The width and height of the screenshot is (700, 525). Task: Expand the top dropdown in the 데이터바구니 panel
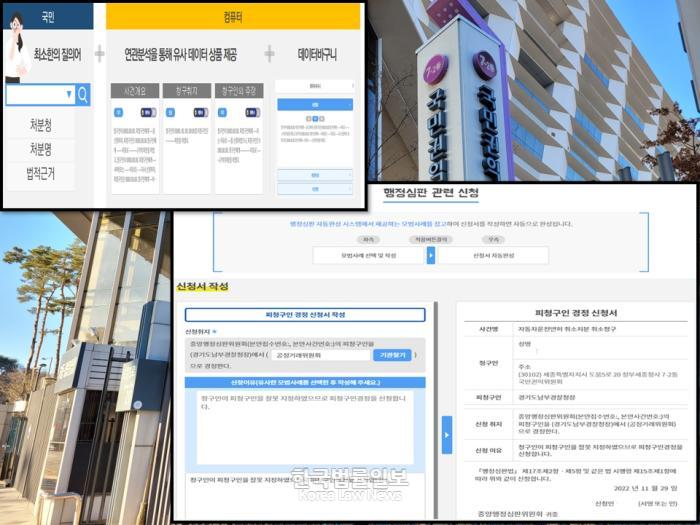click(x=315, y=86)
